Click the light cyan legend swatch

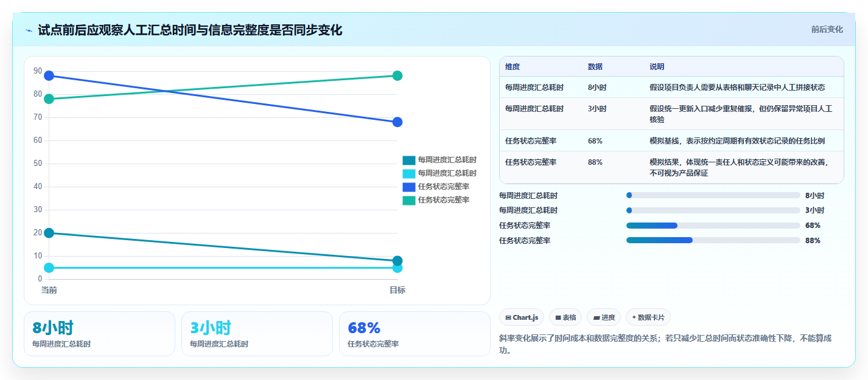coord(409,173)
